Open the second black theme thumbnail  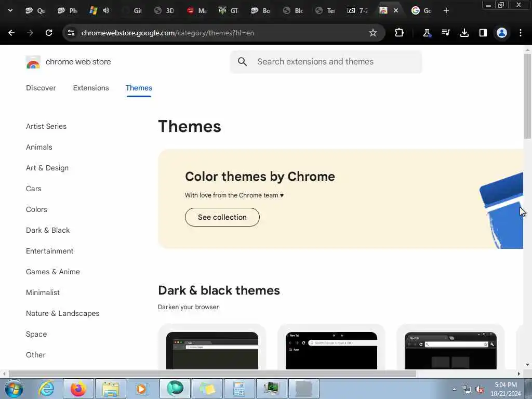331,351
